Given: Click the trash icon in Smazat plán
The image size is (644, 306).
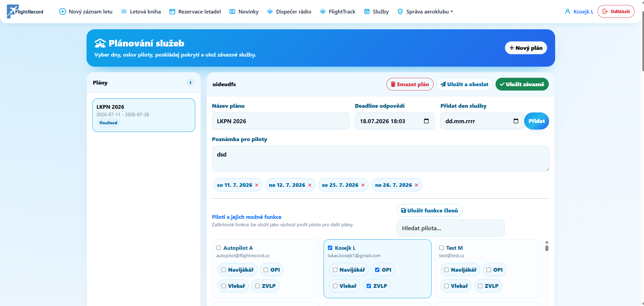Looking at the screenshot, I should [393, 84].
